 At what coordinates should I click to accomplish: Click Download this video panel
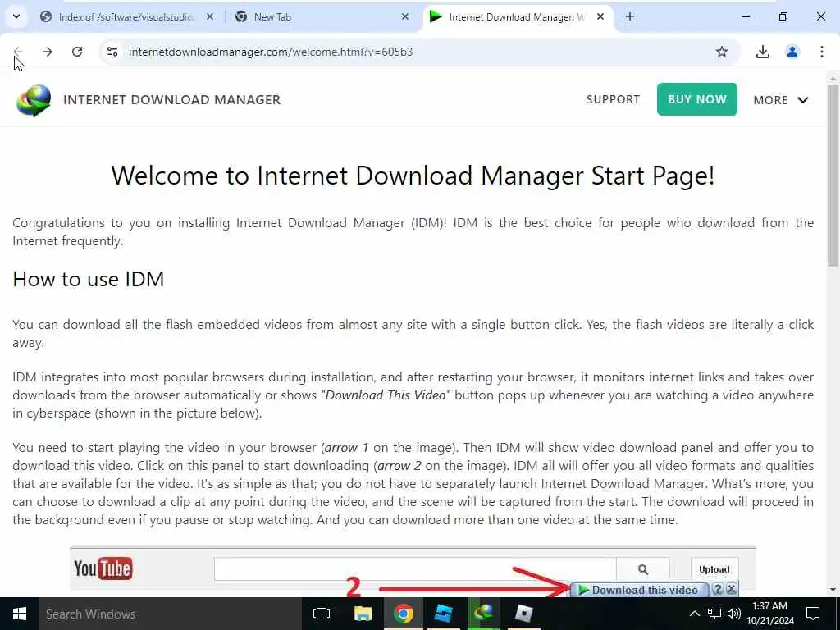coord(638,590)
